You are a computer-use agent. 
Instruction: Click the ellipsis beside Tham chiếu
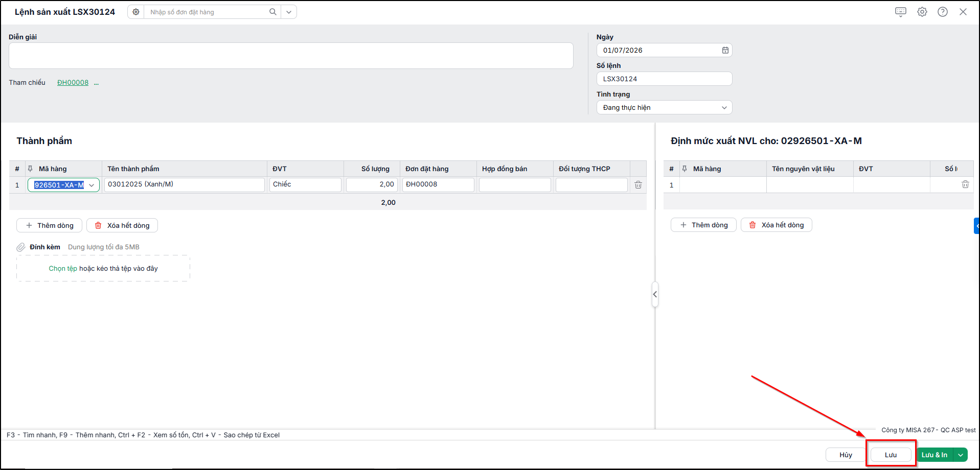pos(96,83)
